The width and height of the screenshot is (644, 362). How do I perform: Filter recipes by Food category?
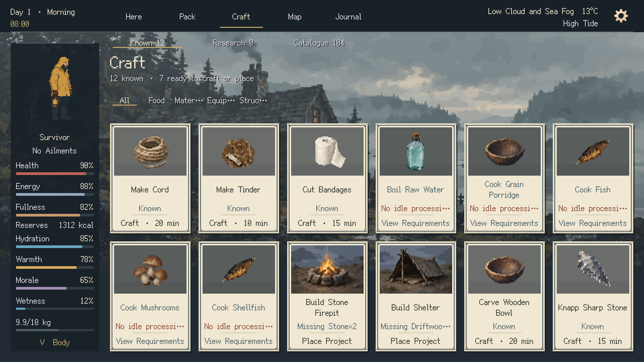click(157, 101)
